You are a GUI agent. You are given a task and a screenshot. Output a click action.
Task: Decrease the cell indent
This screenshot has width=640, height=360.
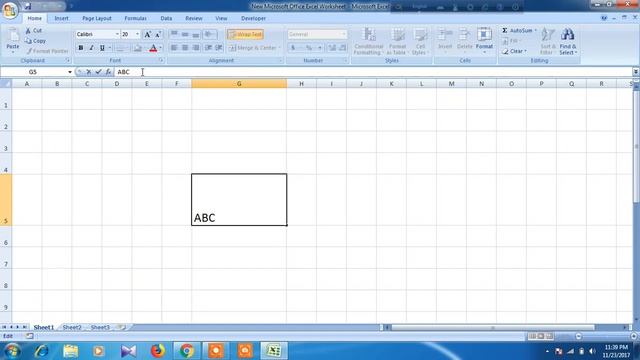coord(208,48)
